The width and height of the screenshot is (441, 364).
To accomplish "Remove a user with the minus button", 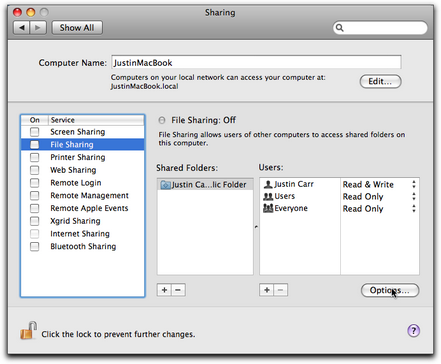I will (281, 290).
